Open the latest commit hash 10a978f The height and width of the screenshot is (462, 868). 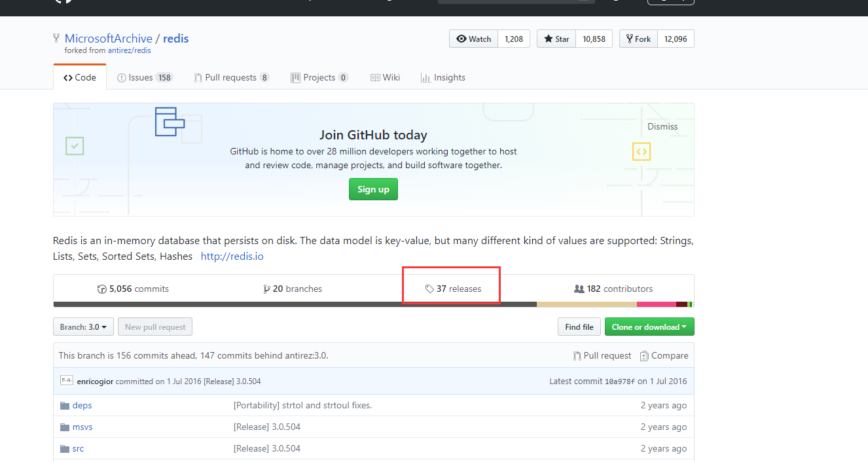[619, 381]
